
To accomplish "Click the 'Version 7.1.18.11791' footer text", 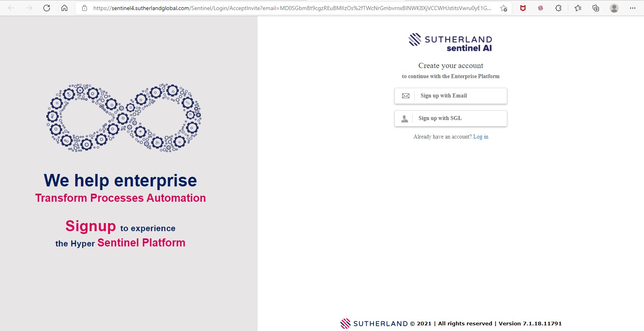I will click(530, 323).
